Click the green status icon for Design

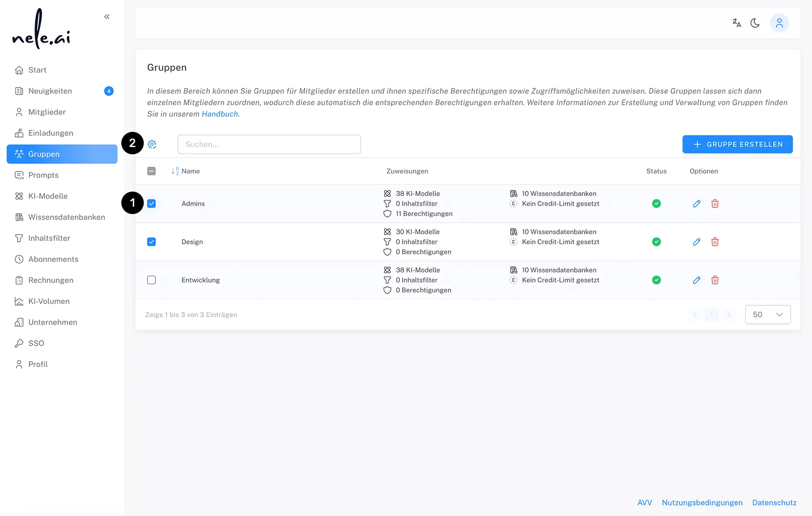click(x=656, y=242)
